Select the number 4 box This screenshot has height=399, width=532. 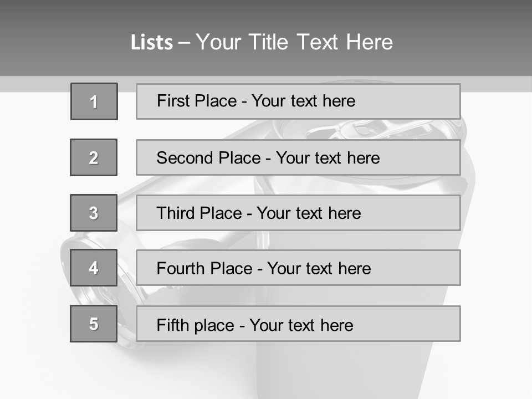94,268
